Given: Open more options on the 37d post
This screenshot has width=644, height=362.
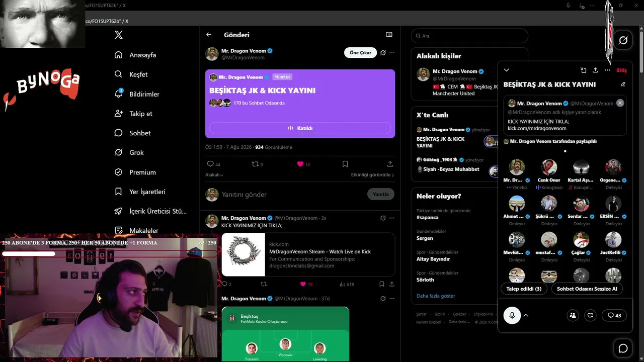Looking at the screenshot, I should [x=392, y=299].
